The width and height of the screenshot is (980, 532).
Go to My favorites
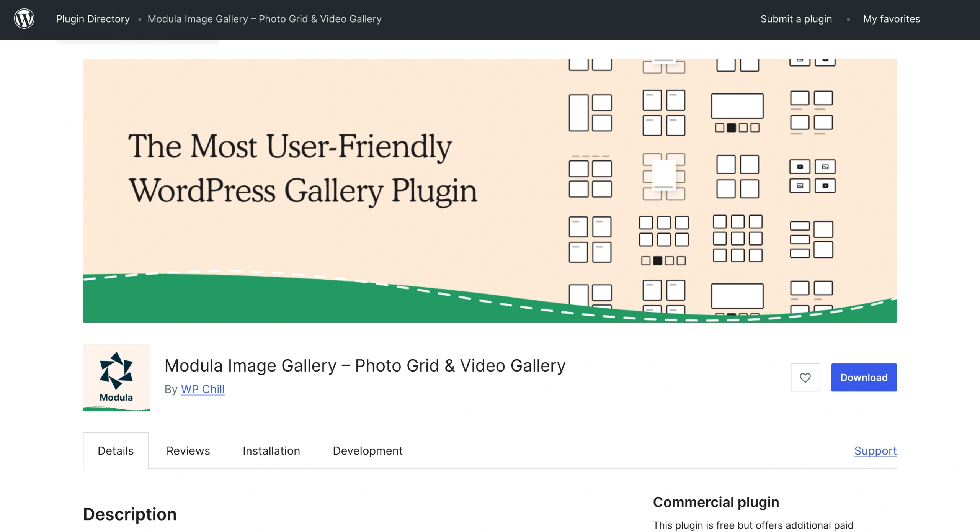(x=892, y=19)
